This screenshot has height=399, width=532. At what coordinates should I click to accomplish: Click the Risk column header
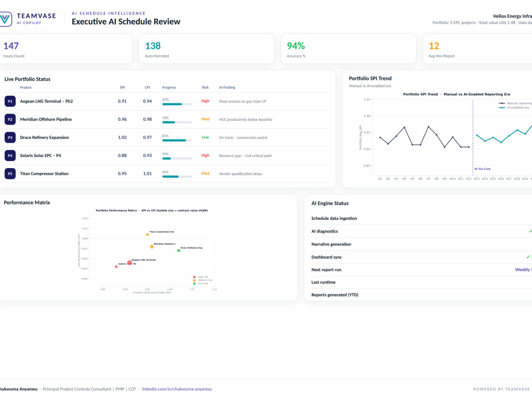(x=205, y=88)
